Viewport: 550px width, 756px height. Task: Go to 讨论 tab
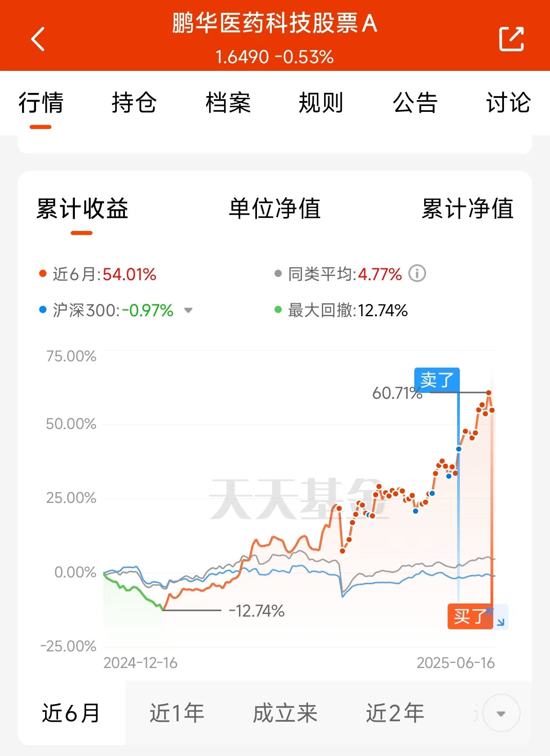point(508,102)
